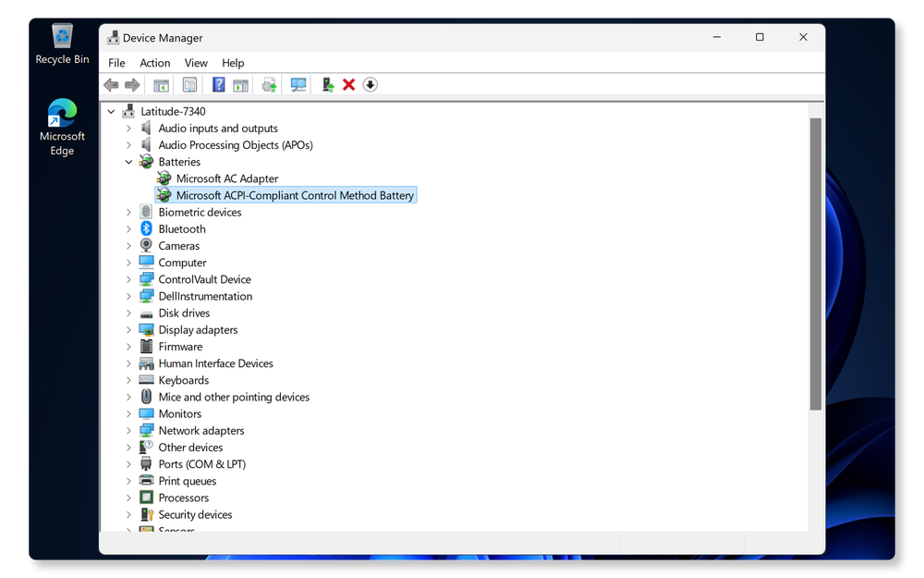Click the Print queues printer icon
Screen dimensions: 924x578
[146, 481]
